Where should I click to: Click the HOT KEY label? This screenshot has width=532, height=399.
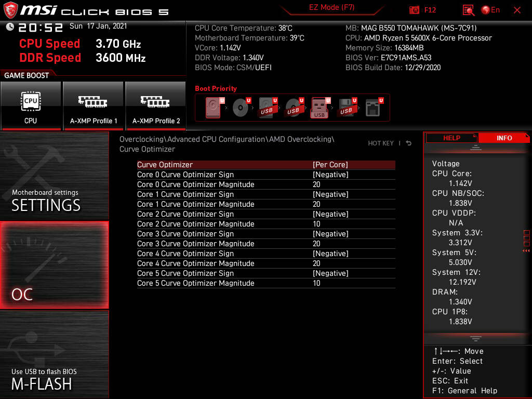[381, 143]
